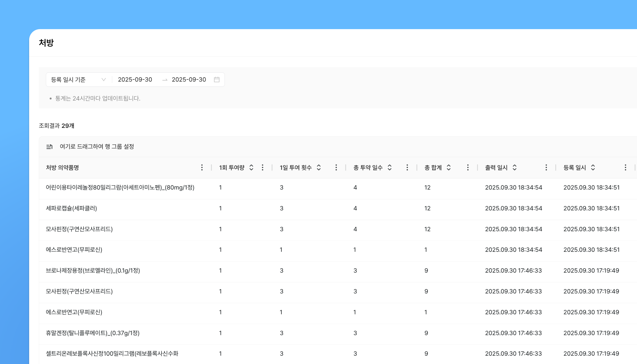Set start date field 2025-09-30
This screenshot has height=364, width=637.
[135, 79]
